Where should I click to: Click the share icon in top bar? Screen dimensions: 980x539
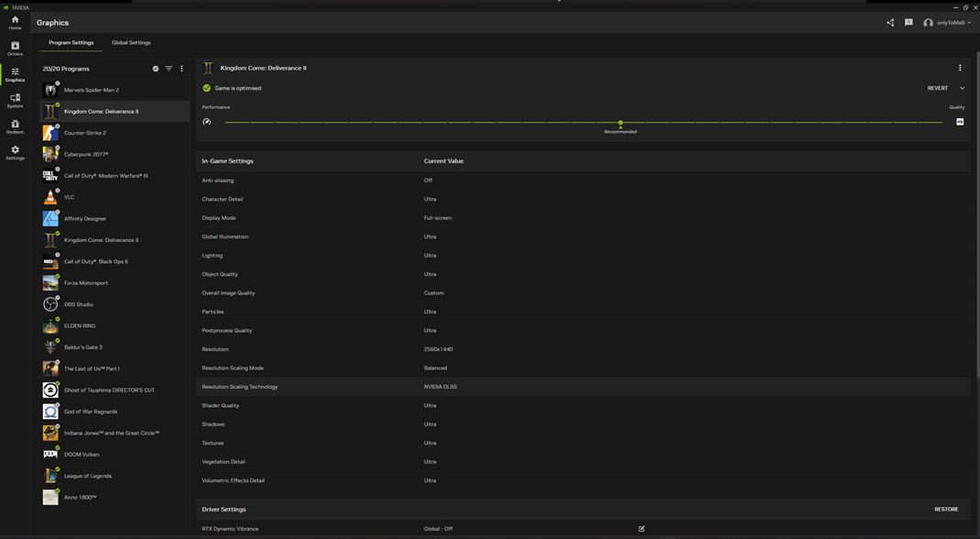click(x=890, y=23)
